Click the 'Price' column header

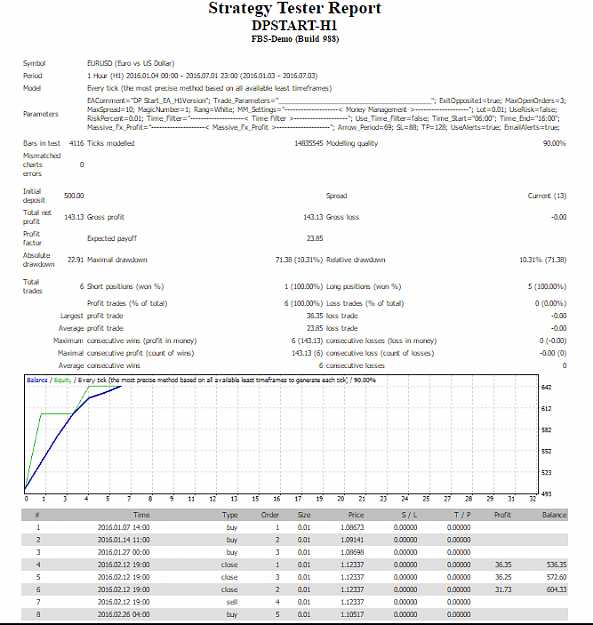pos(356,515)
